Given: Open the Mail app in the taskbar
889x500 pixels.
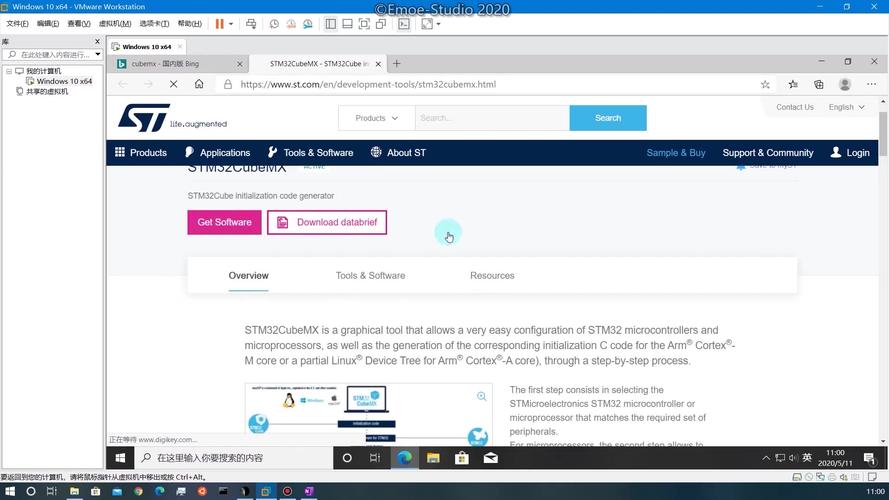Looking at the screenshot, I should pos(490,458).
